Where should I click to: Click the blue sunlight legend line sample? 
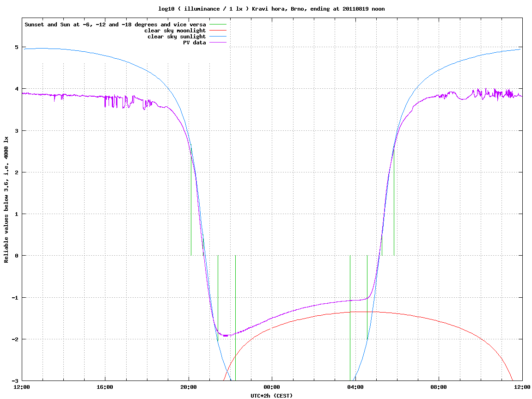(218, 37)
